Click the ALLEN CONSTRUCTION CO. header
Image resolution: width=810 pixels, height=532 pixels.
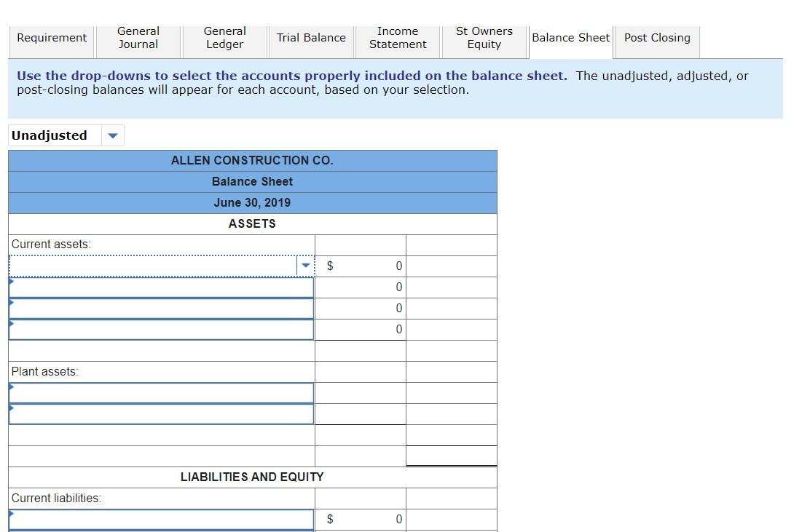click(252, 160)
